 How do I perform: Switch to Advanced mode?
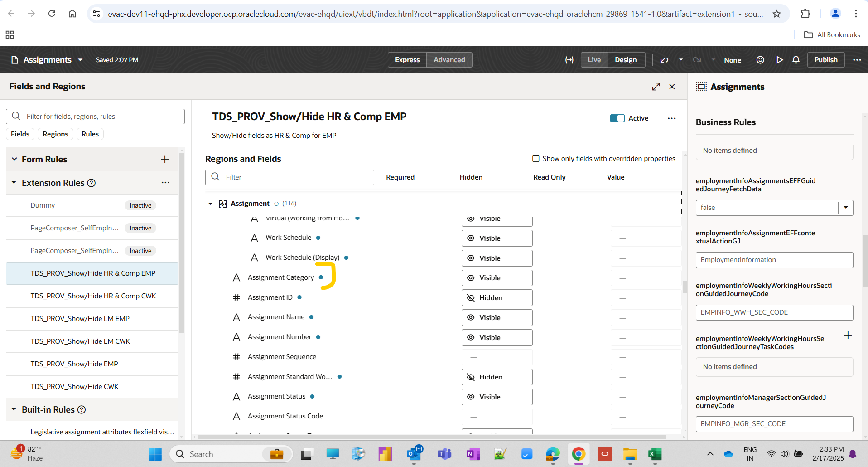click(x=449, y=60)
